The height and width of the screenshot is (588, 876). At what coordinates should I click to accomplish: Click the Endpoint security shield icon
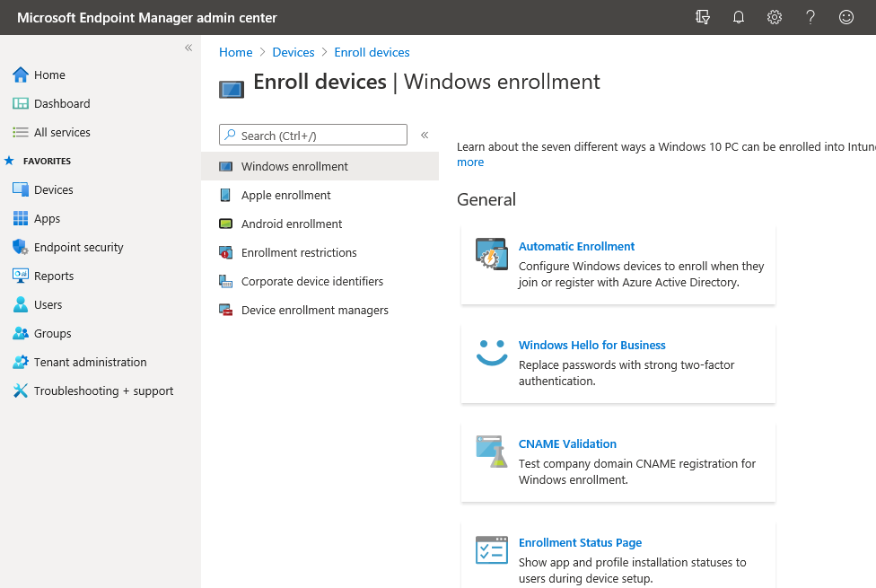pos(21,247)
